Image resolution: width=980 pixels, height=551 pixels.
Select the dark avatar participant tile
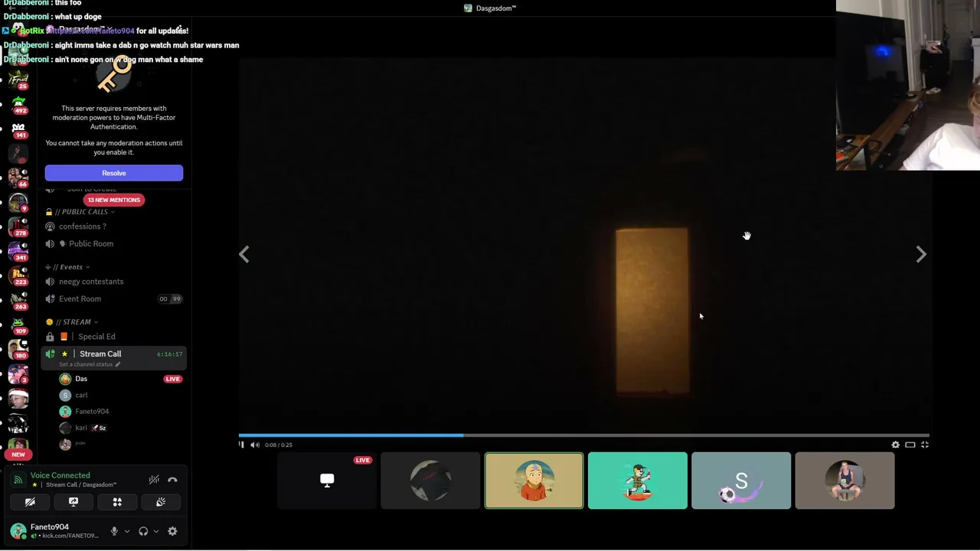coord(430,481)
